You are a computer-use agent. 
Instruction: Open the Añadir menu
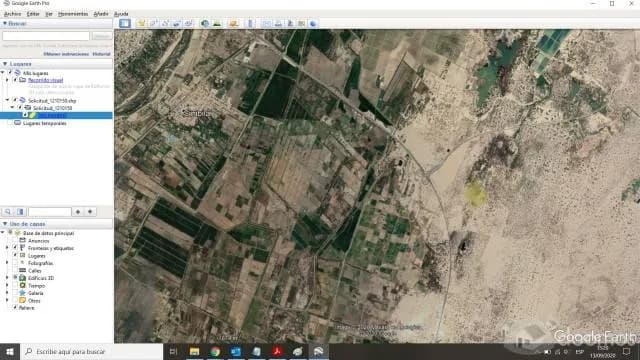(101, 14)
